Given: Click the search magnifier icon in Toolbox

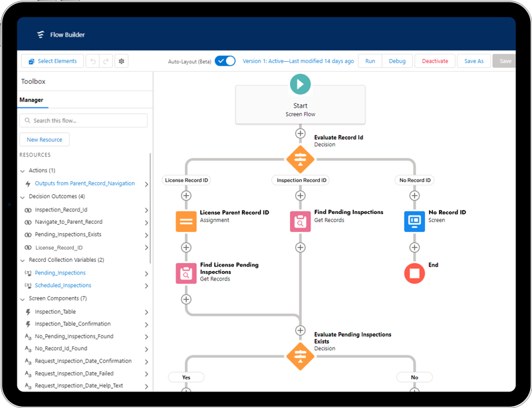Looking at the screenshot, I should point(27,121).
